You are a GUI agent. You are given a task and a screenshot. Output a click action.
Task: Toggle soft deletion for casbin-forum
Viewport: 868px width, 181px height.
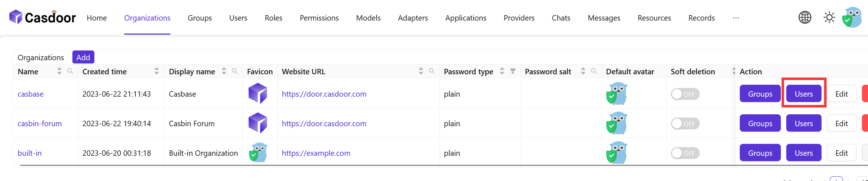coord(685,124)
